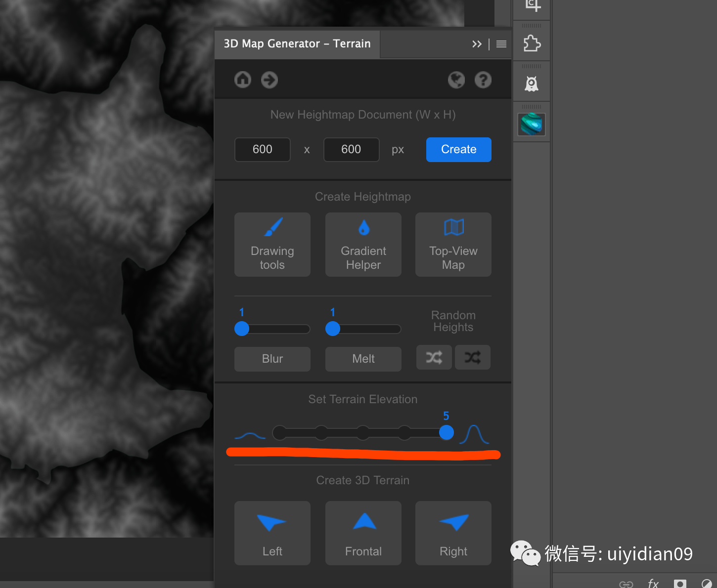717x588 pixels.
Task: Click the low elevation curve icon
Action: pyautogui.click(x=250, y=436)
